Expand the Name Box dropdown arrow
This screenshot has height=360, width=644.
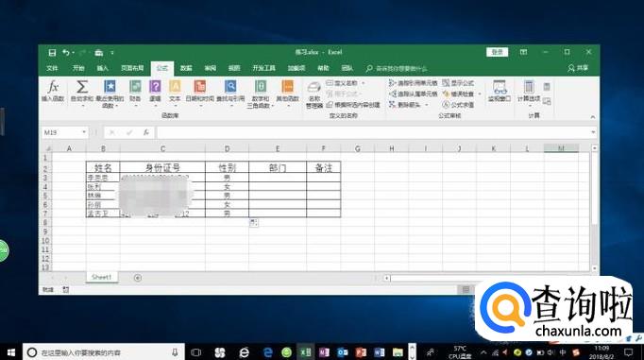pyautogui.click(x=84, y=132)
